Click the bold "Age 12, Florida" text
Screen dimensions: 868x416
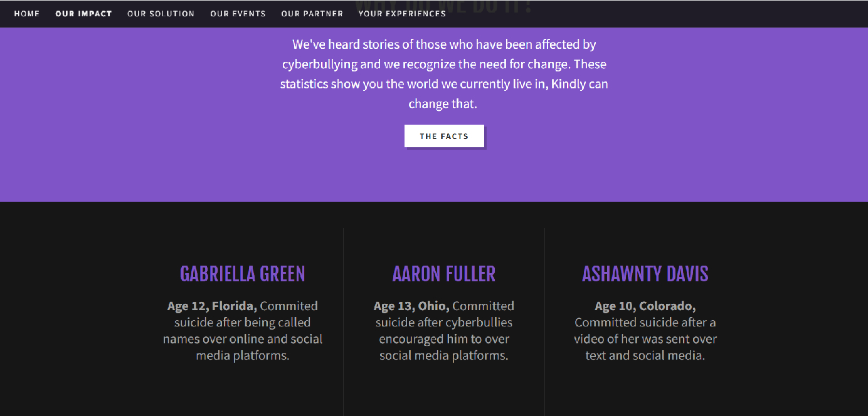click(212, 306)
